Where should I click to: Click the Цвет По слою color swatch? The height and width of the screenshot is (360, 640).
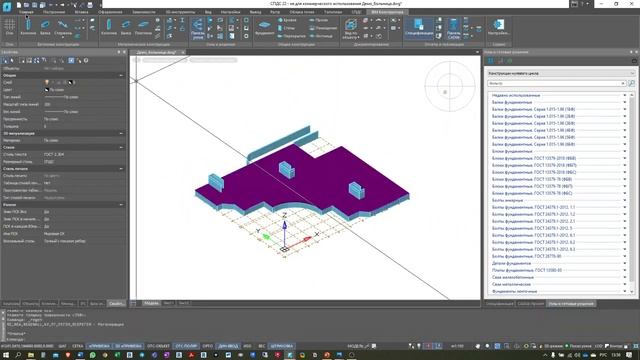47,90
